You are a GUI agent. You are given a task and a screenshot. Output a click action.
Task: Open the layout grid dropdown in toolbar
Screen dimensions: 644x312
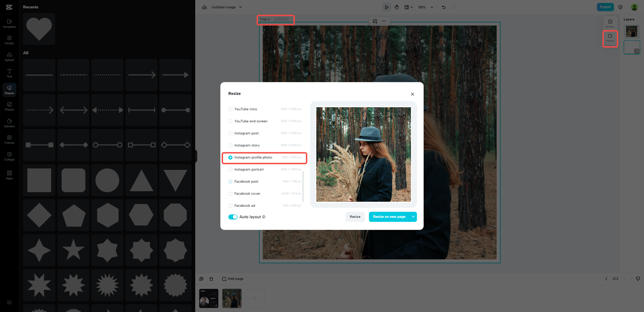click(x=409, y=7)
